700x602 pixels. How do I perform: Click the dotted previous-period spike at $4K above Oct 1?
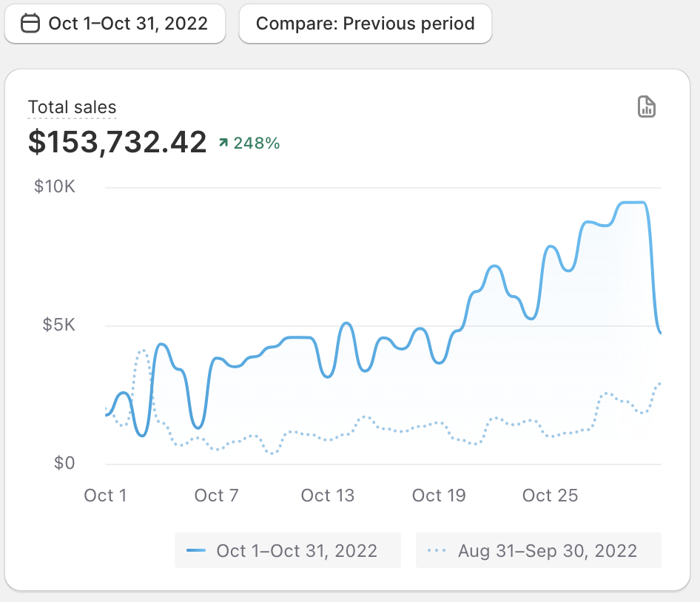[142, 351]
